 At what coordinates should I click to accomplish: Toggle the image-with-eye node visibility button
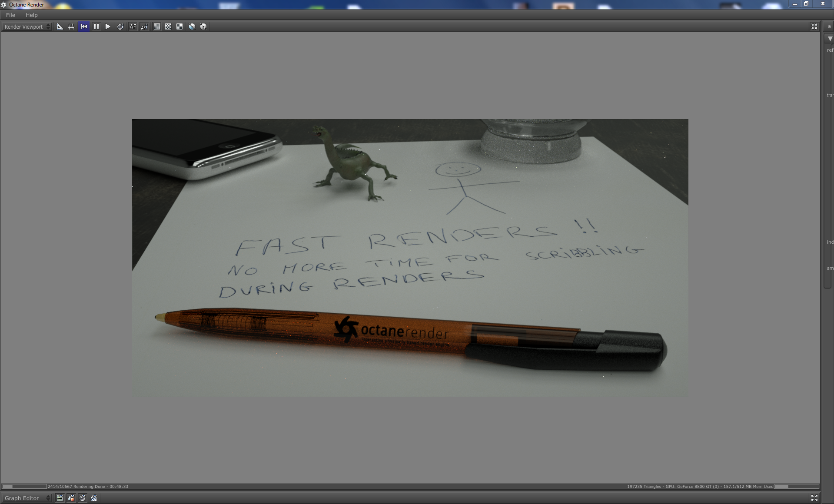tap(60, 498)
